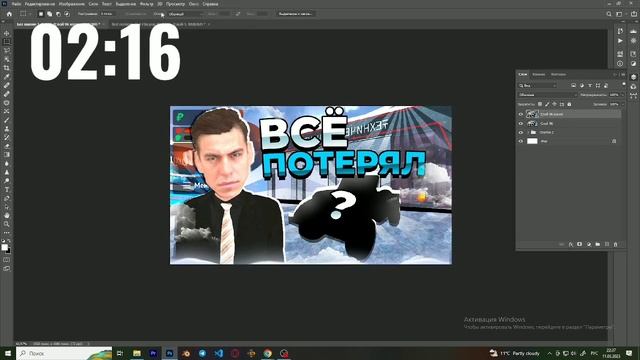Open the Редактирование menu
The image size is (640, 360).
point(40,4)
